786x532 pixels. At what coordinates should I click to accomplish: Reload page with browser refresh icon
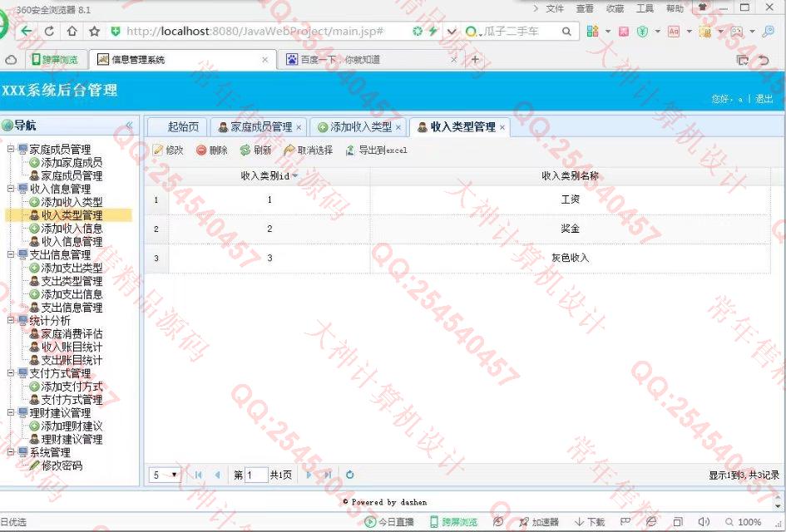click(49, 31)
